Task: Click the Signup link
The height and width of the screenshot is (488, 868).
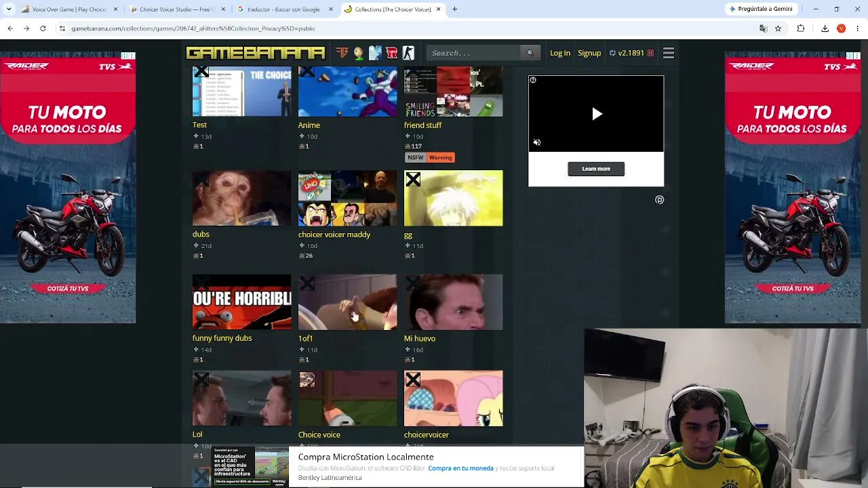Action: point(589,53)
